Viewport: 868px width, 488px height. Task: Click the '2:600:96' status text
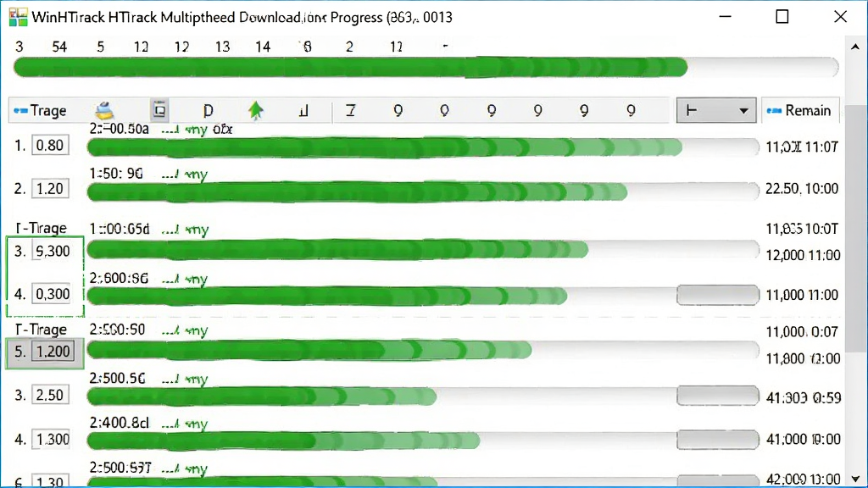(119, 278)
